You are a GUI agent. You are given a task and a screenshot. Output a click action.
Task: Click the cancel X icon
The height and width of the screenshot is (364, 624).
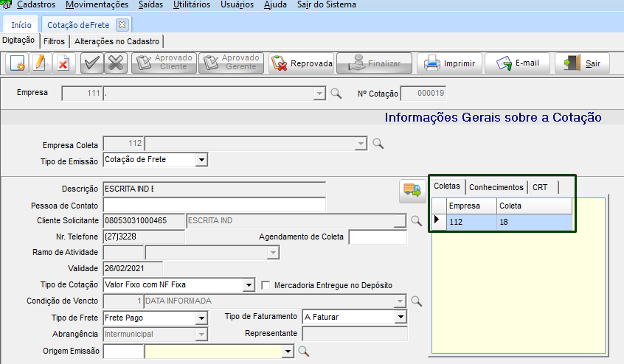coord(115,63)
